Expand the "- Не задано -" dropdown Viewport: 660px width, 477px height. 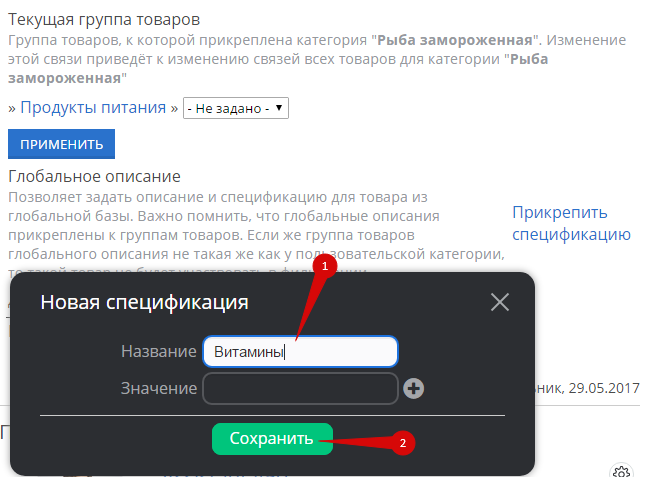click(235, 108)
